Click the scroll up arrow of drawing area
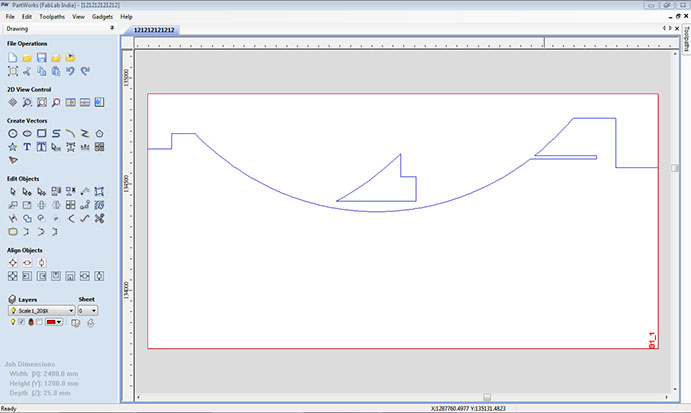691x413 pixels. click(x=675, y=54)
